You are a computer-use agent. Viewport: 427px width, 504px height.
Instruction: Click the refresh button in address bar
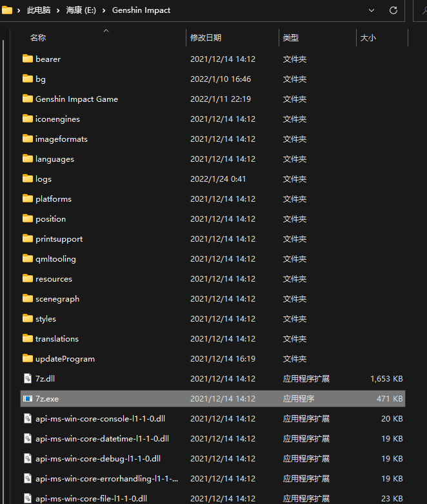[393, 10]
